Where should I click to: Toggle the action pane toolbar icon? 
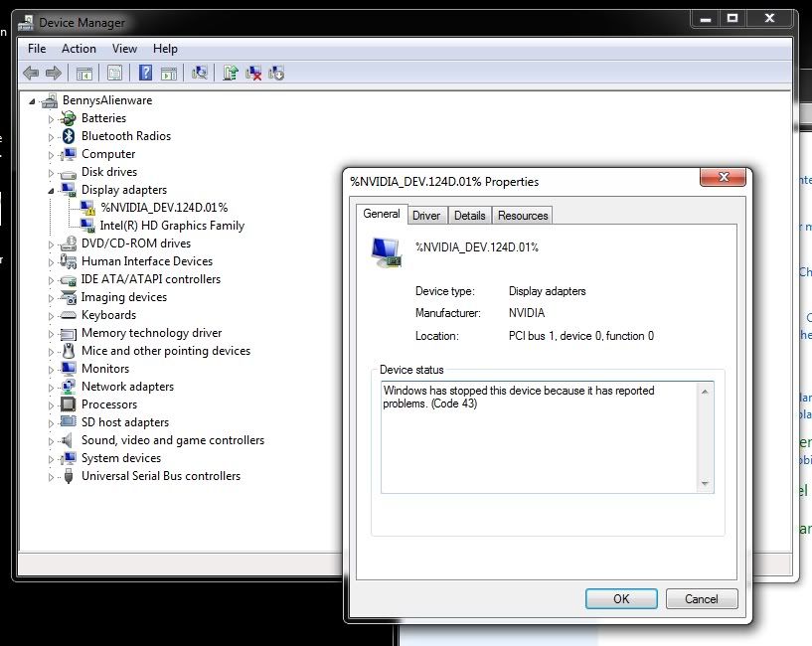169,74
